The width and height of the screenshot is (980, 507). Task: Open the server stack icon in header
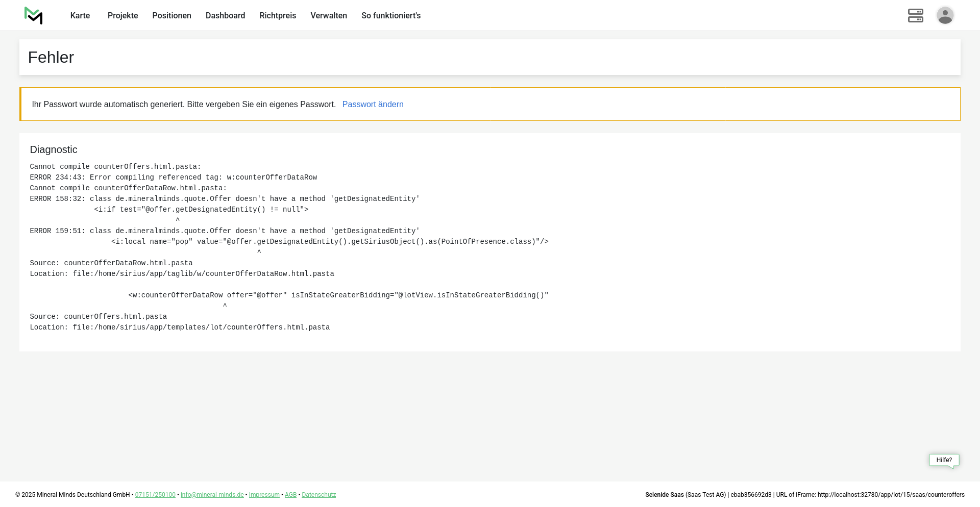(915, 16)
